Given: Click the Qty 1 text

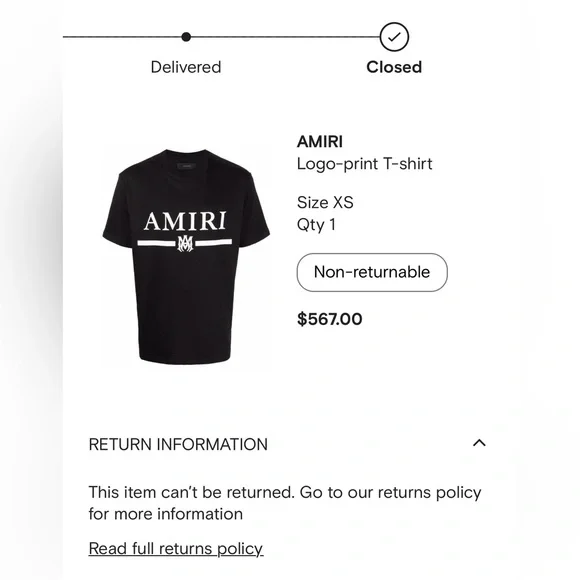Looking at the screenshot, I should coord(316,225).
